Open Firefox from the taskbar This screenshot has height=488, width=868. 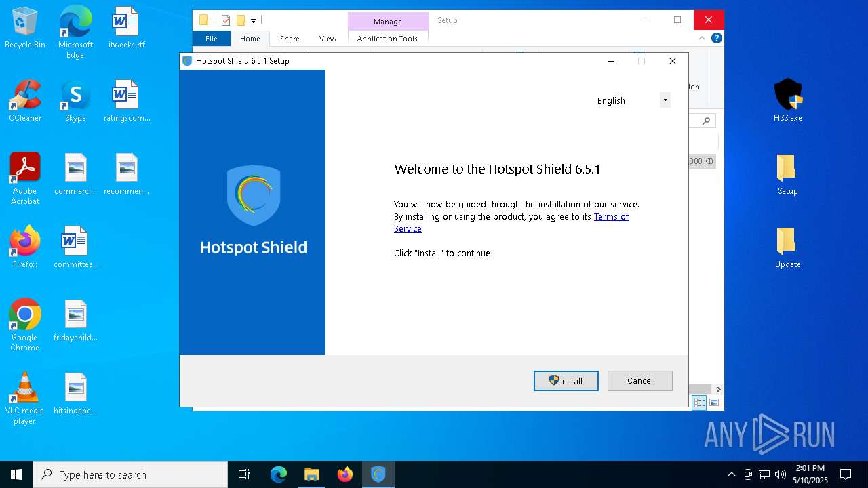(x=345, y=474)
